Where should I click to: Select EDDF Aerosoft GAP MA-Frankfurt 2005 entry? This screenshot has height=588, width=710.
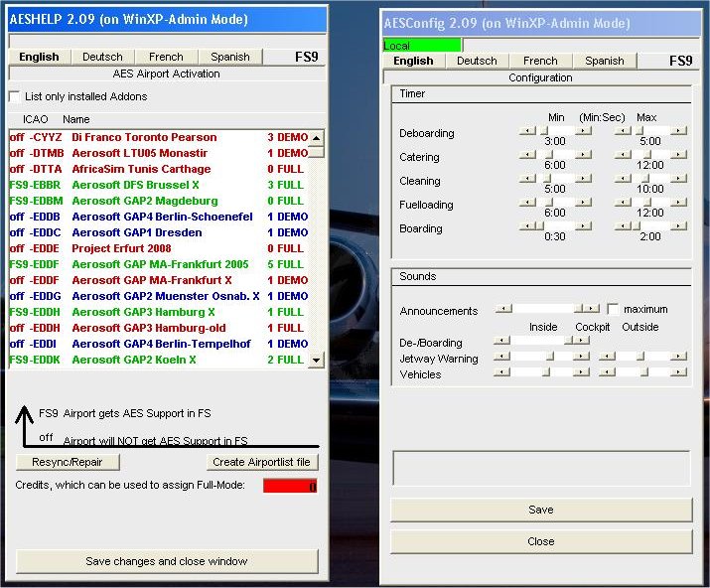[159, 264]
